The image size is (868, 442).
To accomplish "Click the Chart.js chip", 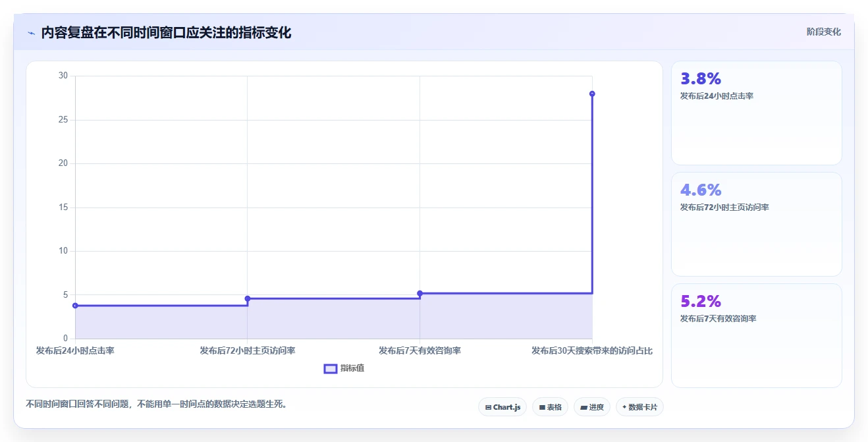I will pos(502,407).
